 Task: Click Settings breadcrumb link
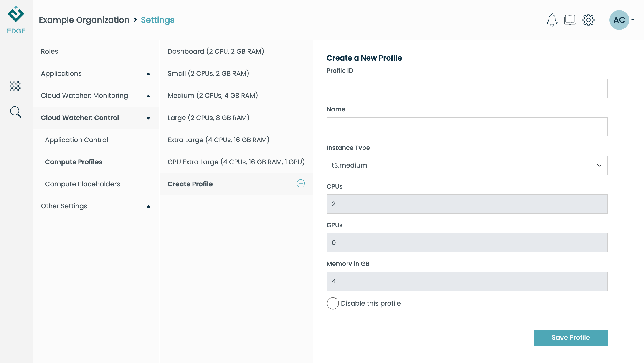pos(157,20)
